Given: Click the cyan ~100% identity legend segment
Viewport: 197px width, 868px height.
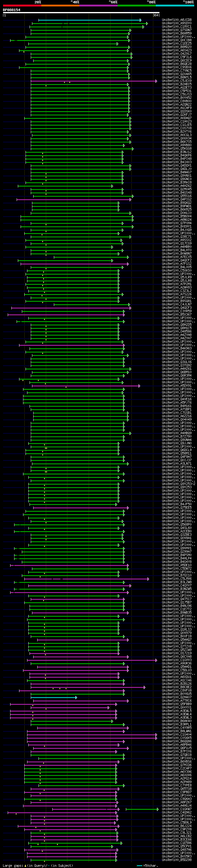Looking at the screenshot, I should click(x=175, y=6).
